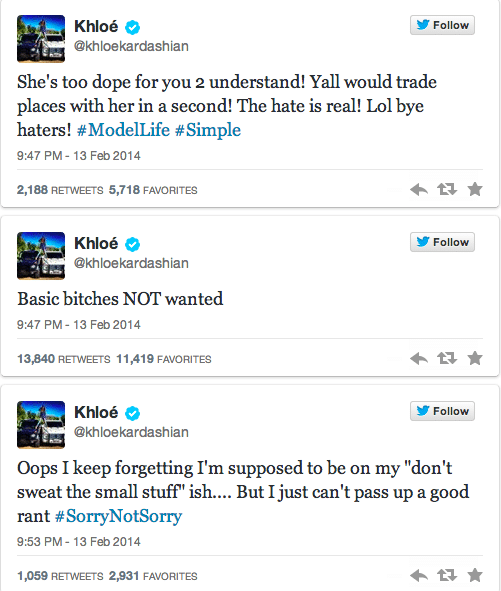Reply to the #ModelLife #Simple tweet
This screenshot has width=501, height=591.
419,189
